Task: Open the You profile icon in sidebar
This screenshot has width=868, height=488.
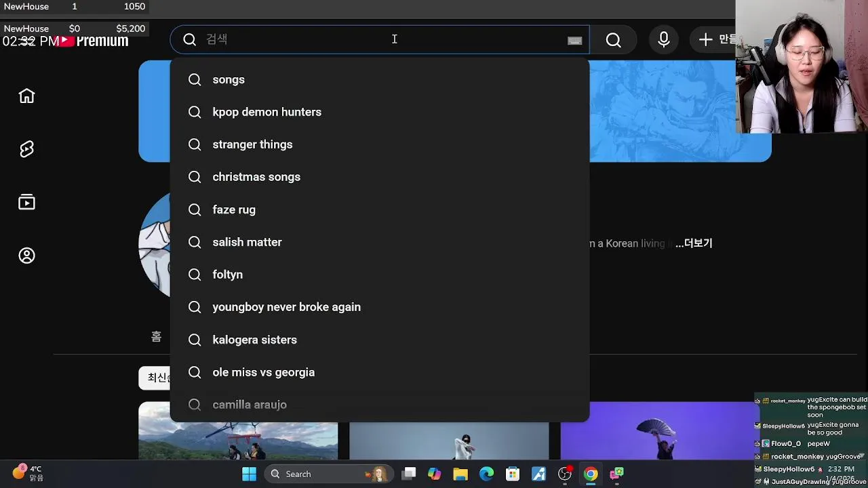Action: 26,256
